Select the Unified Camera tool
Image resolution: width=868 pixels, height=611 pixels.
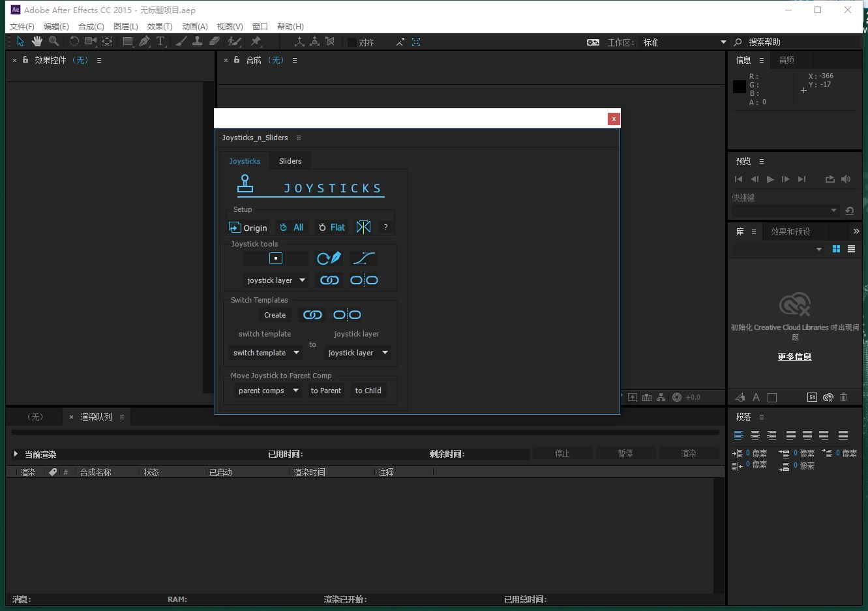(x=91, y=41)
